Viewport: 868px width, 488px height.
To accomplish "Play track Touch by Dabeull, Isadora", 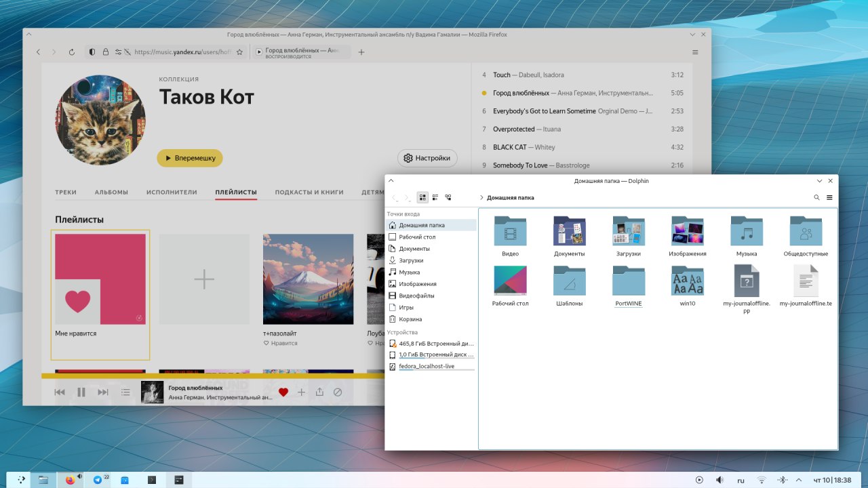I will [583, 75].
